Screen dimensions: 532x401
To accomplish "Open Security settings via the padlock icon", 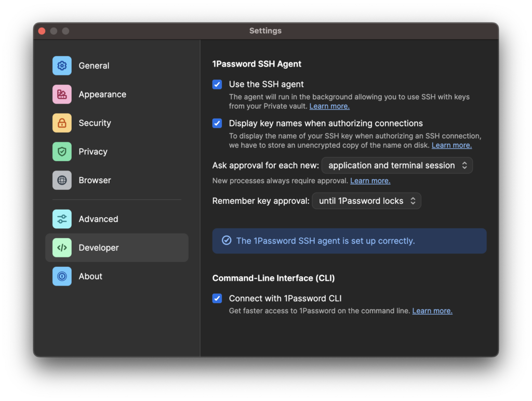I will pyautogui.click(x=62, y=123).
